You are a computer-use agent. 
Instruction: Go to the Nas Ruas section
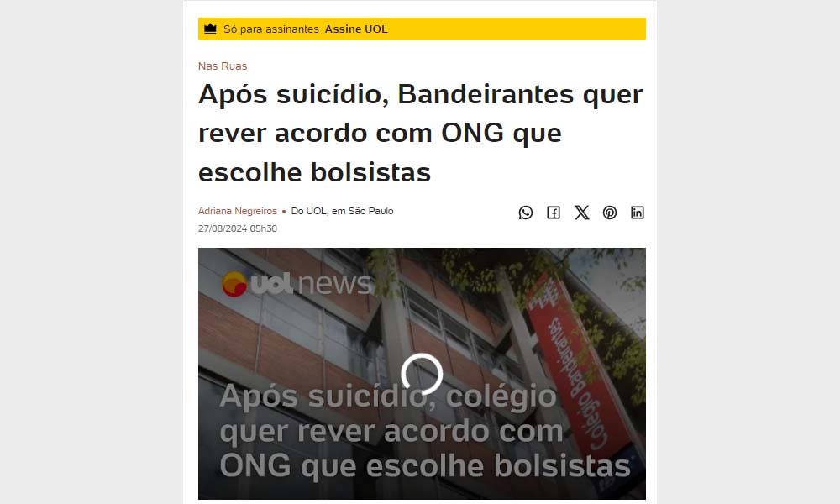coord(223,66)
